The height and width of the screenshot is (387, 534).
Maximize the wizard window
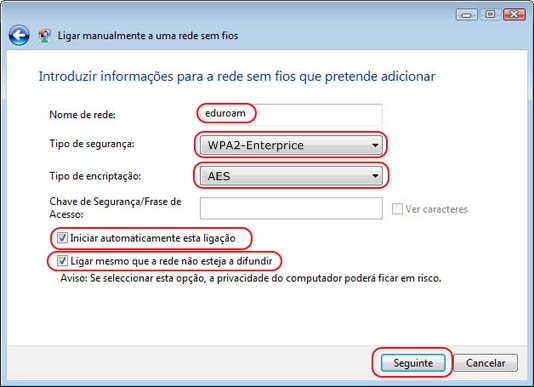490,14
